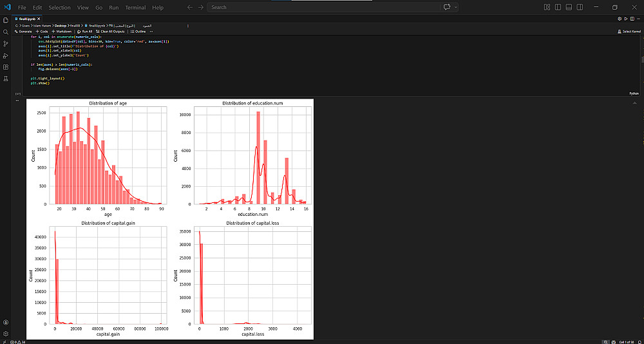Open the Explorer view in activity bar

pyautogui.click(x=6, y=20)
